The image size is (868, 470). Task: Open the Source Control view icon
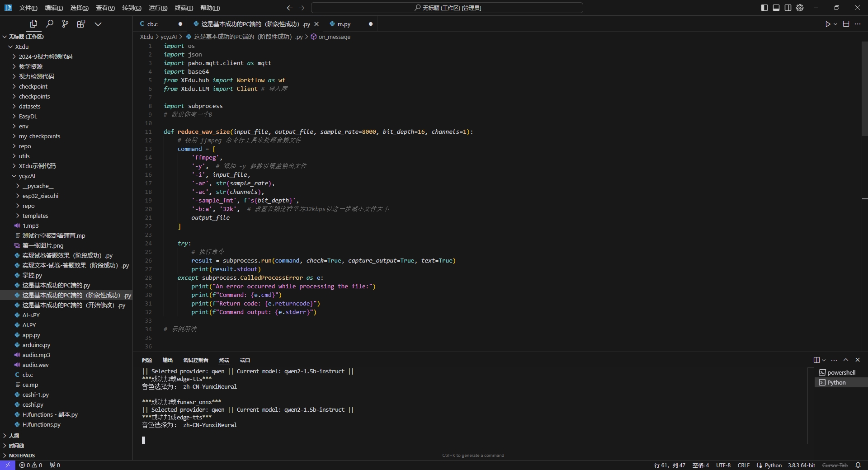pyautogui.click(x=66, y=24)
